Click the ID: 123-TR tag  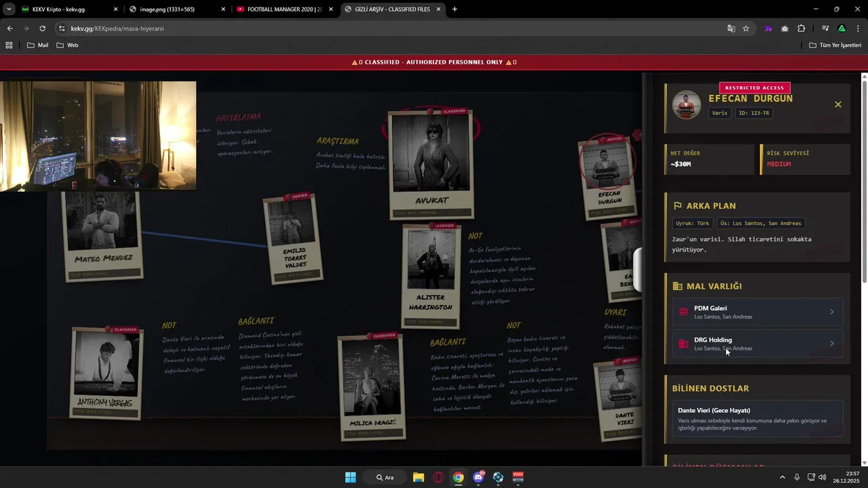click(753, 113)
